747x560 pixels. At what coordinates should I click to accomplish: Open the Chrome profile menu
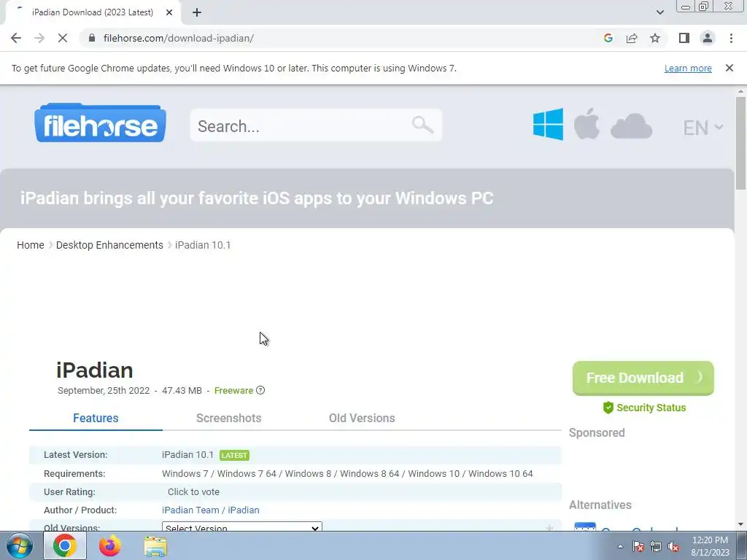pos(708,38)
